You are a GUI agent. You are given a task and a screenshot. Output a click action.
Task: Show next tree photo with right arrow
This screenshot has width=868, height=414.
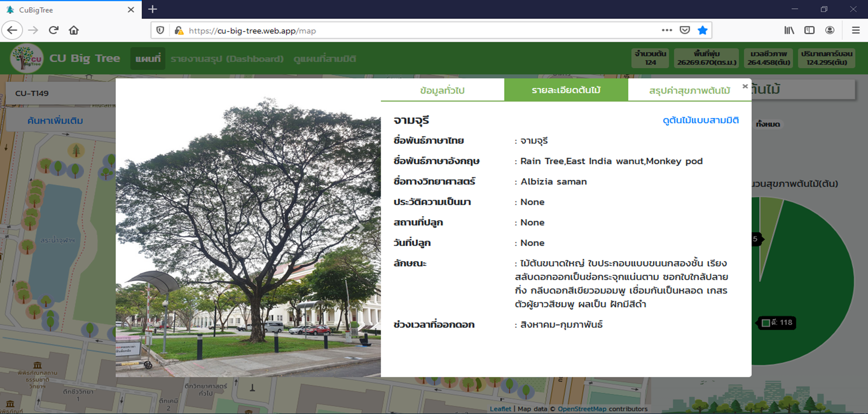pyautogui.click(x=360, y=228)
